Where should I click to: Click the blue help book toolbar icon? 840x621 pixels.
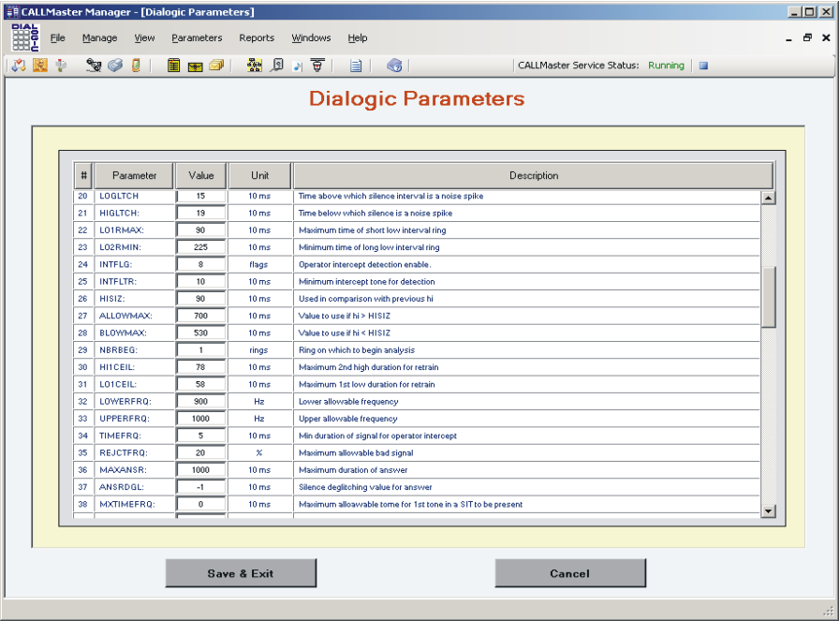coord(394,66)
